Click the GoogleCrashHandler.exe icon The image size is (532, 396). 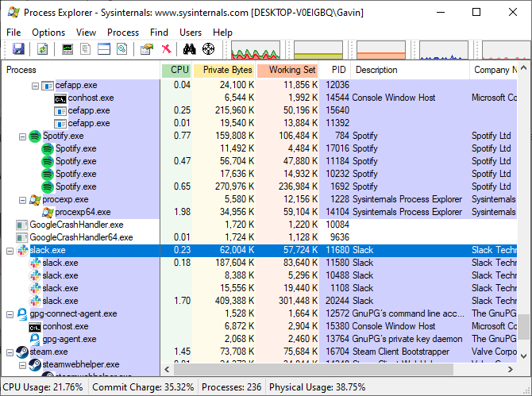[x=22, y=225]
